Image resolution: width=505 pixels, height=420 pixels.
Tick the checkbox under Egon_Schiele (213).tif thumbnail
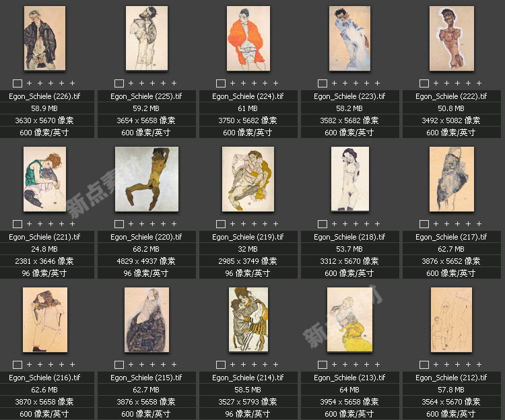(x=323, y=365)
